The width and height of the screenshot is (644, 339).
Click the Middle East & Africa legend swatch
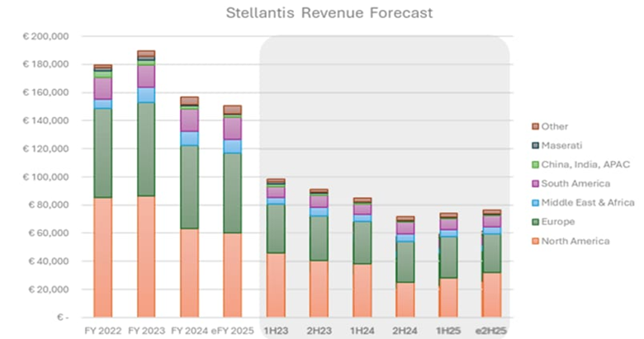(535, 202)
